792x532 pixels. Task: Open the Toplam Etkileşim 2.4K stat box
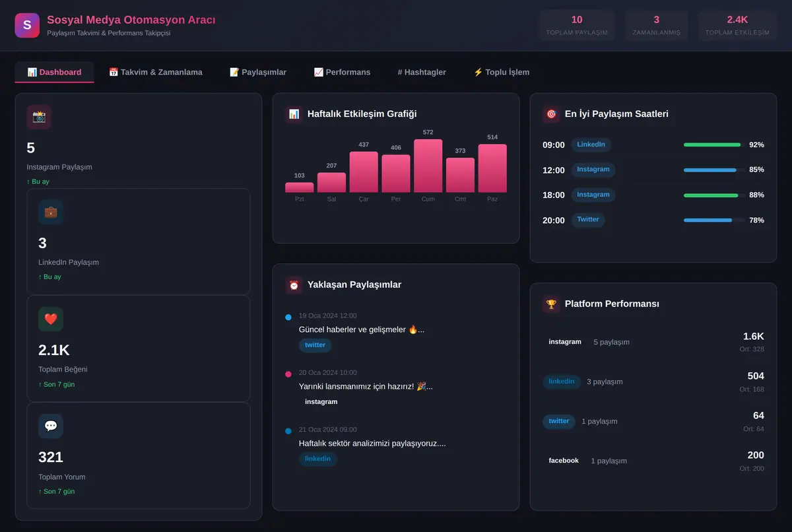[x=737, y=26]
